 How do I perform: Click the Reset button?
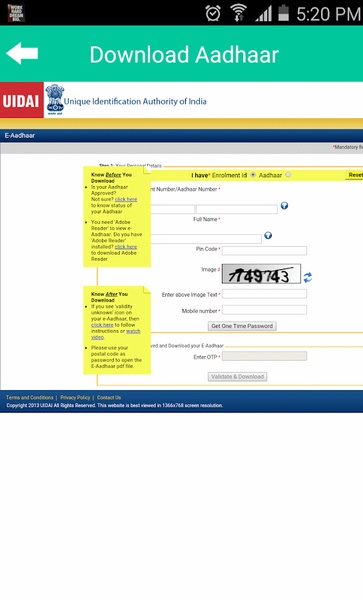pyautogui.click(x=354, y=175)
